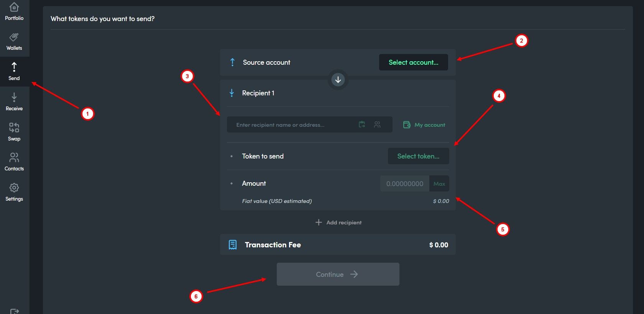Click the 'Transaction Fee' label
The image size is (644, 314).
(x=273, y=245)
